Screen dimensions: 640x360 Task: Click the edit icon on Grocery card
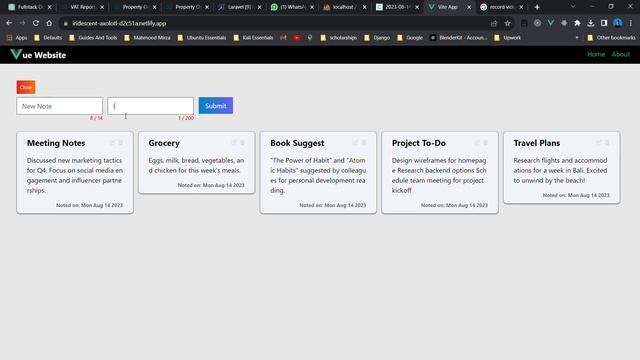[233, 142]
